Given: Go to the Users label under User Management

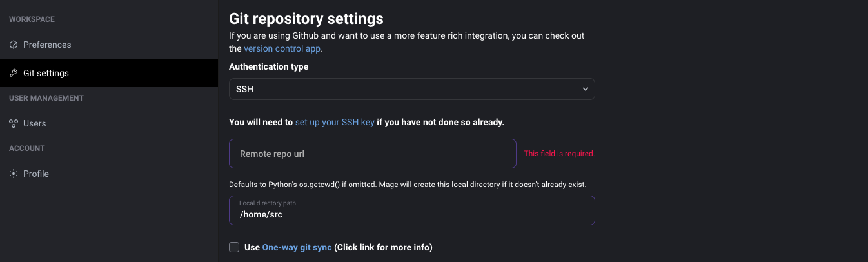Looking at the screenshot, I should 35,123.
